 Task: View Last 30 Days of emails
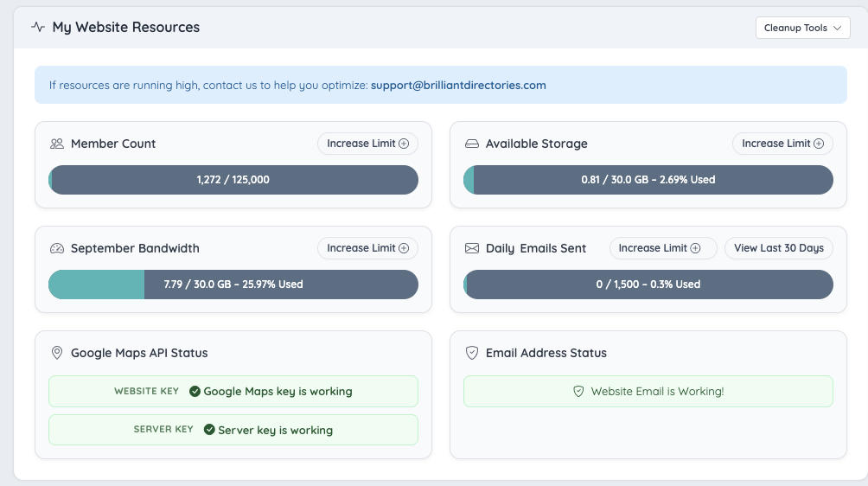tap(779, 248)
